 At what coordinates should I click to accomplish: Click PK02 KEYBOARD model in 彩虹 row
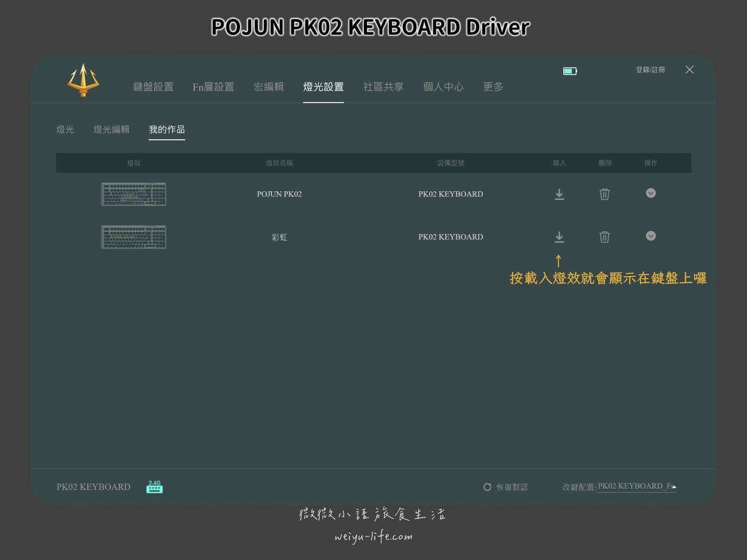[451, 237]
